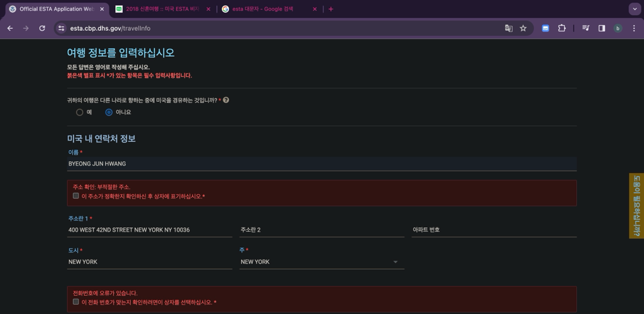
Task: View site information icon in address bar
Action: pos(61,28)
